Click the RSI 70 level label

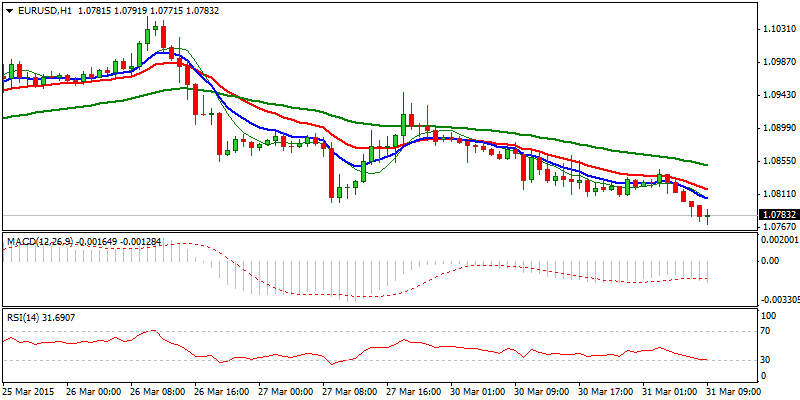point(767,331)
